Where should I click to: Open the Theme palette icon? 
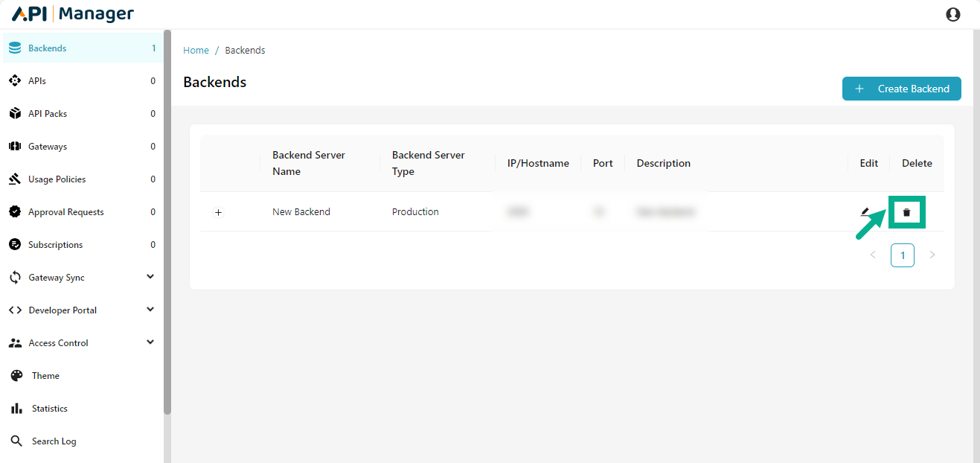(16, 375)
